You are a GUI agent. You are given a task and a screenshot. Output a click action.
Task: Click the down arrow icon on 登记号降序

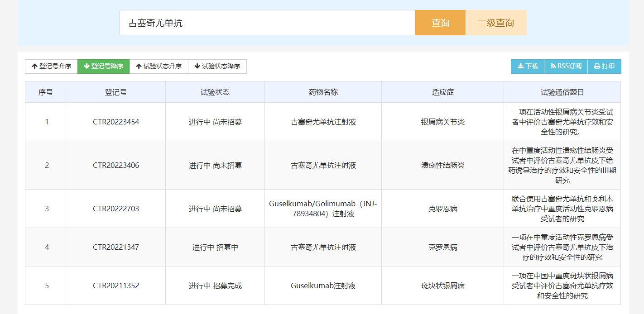coord(86,67)
